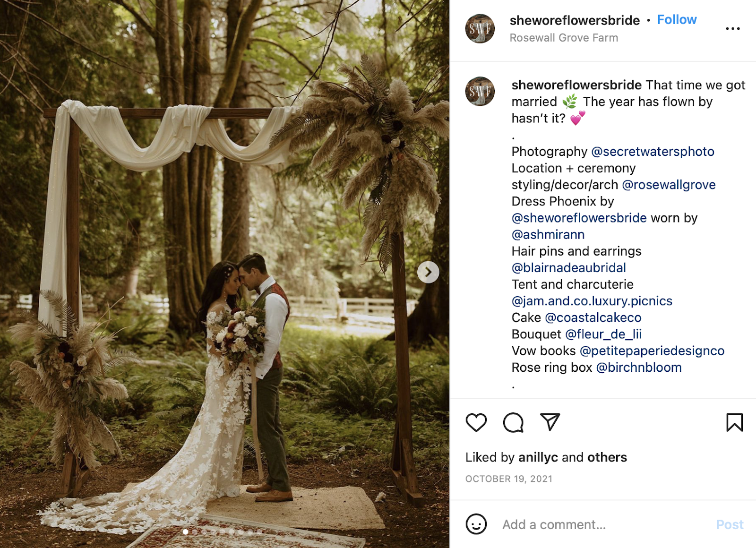756x548 pixels.
Task: Save post using bookmark icon
Action: tap(735, 422)
